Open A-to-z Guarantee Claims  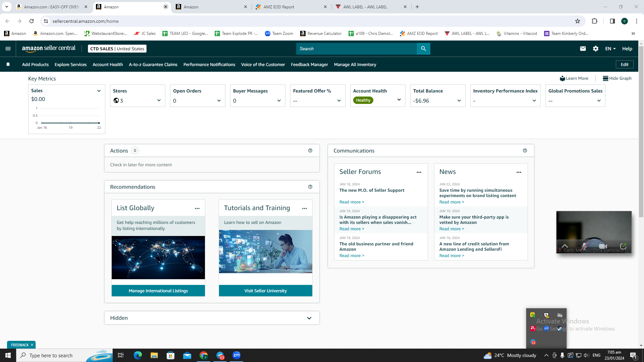tap(153, 64)
